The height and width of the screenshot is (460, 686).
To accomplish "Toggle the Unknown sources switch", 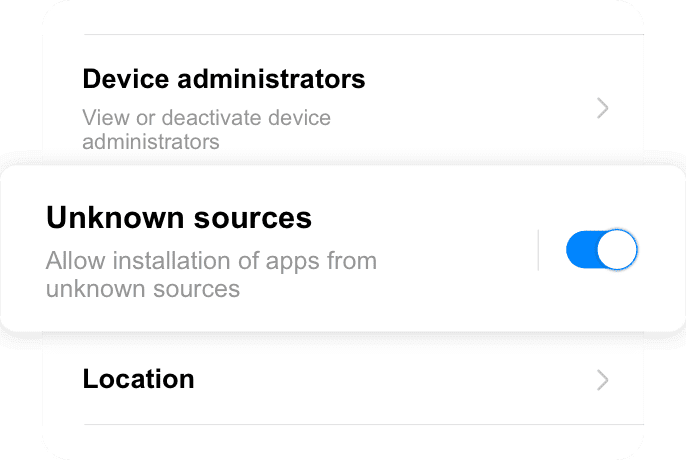I will [x=601, y=250].
